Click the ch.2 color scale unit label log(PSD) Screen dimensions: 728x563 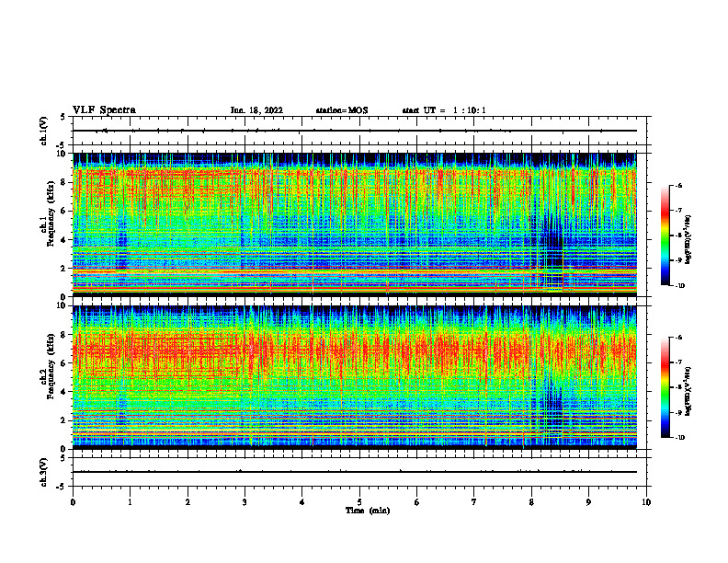coord(689,391)
